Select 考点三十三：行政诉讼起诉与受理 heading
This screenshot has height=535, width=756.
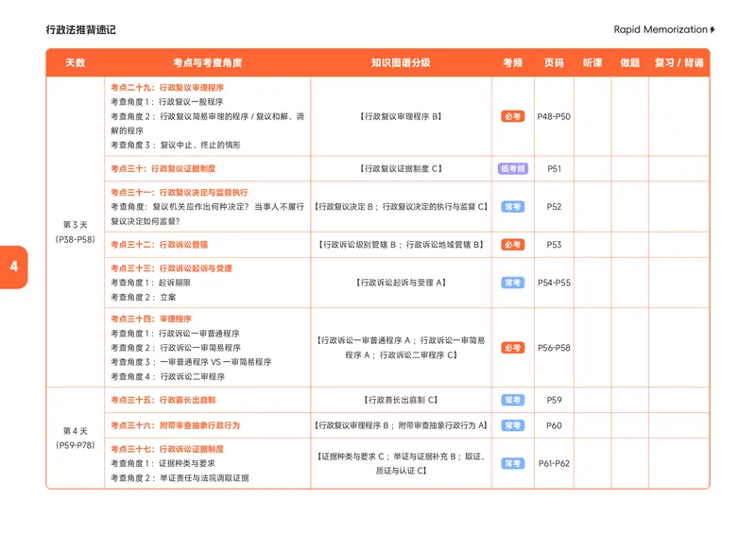[x=171, y=268]
